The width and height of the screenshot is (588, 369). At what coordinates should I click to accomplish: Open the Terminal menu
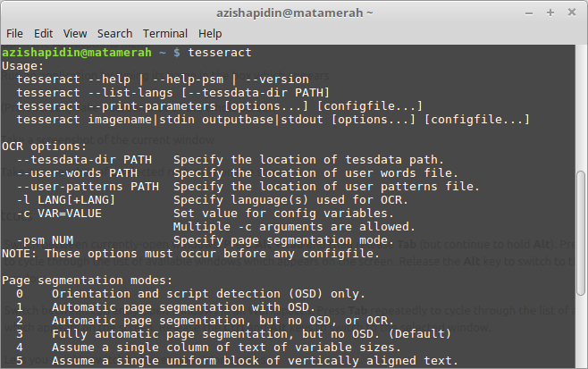pos(164,33)
